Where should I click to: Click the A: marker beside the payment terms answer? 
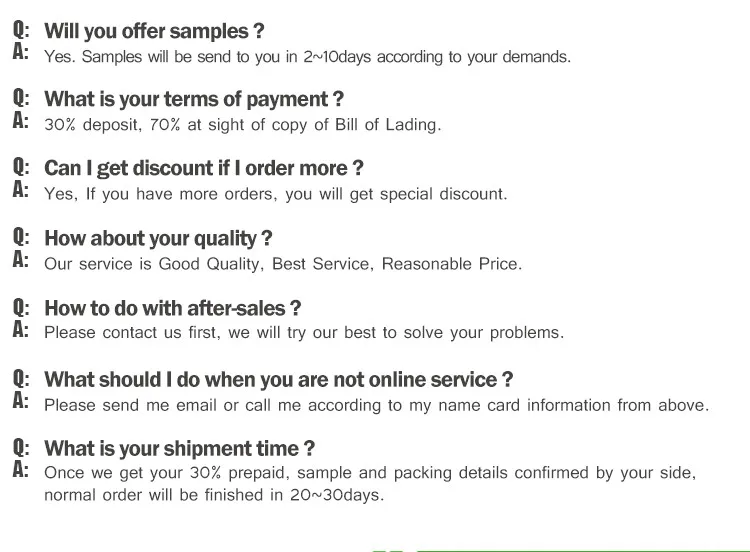21,122
